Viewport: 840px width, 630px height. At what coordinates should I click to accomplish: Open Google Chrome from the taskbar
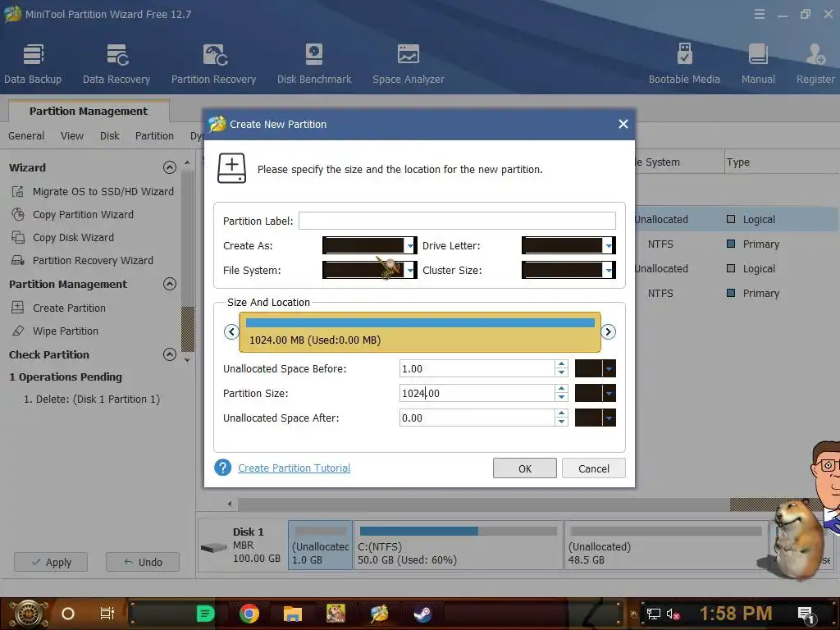pyautogui.click(x=249, y=614)
